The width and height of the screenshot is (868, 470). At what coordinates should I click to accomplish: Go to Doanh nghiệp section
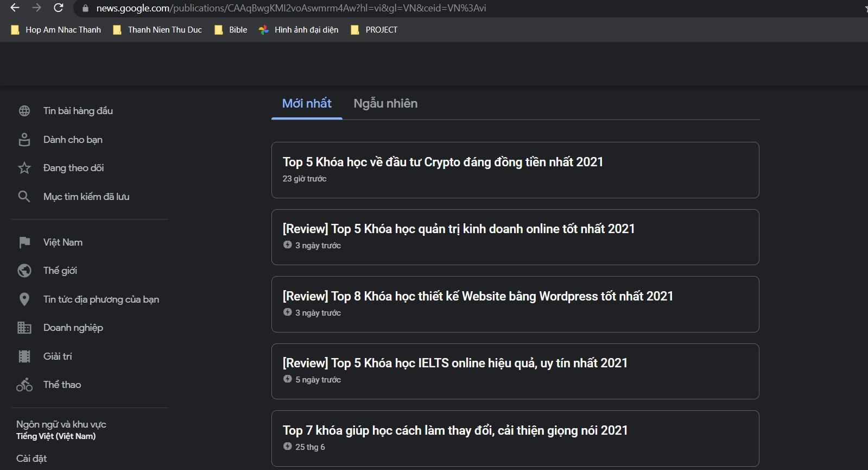click(73, 328)
